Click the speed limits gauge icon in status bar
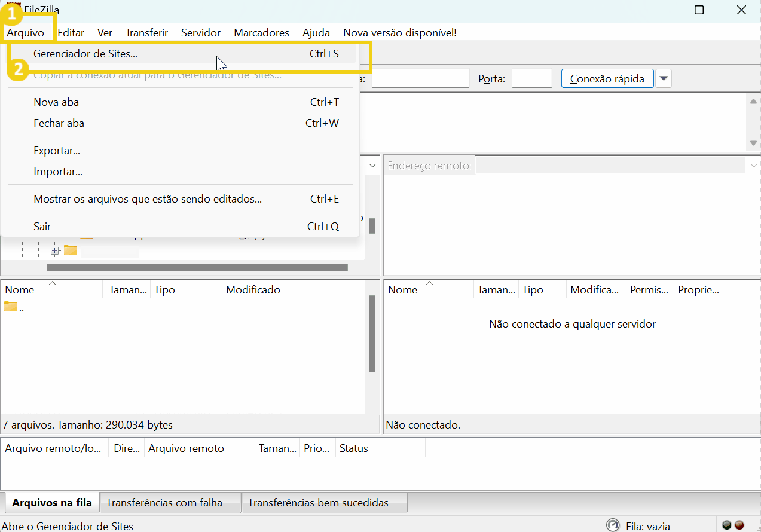 613,525
